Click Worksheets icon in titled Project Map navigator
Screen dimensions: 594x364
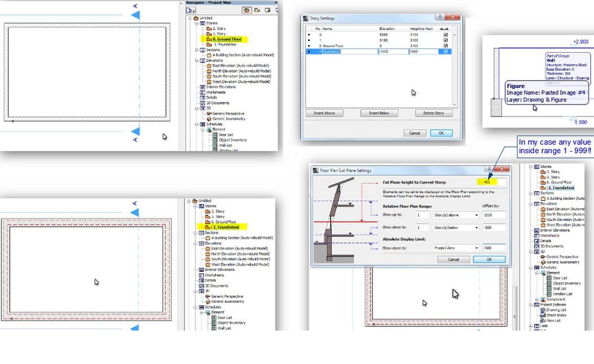202,92
